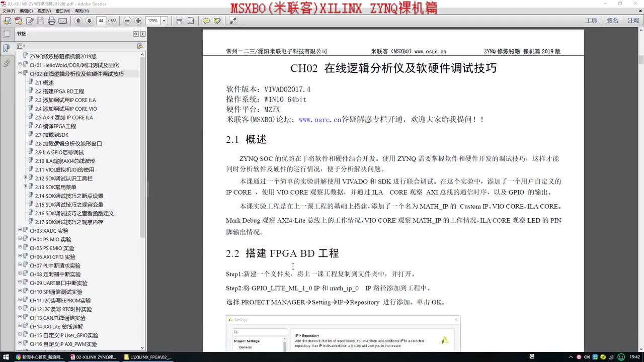
Task: Jump to bookmark 2.2 搭建FPGA BD工程
Action: 59,92
